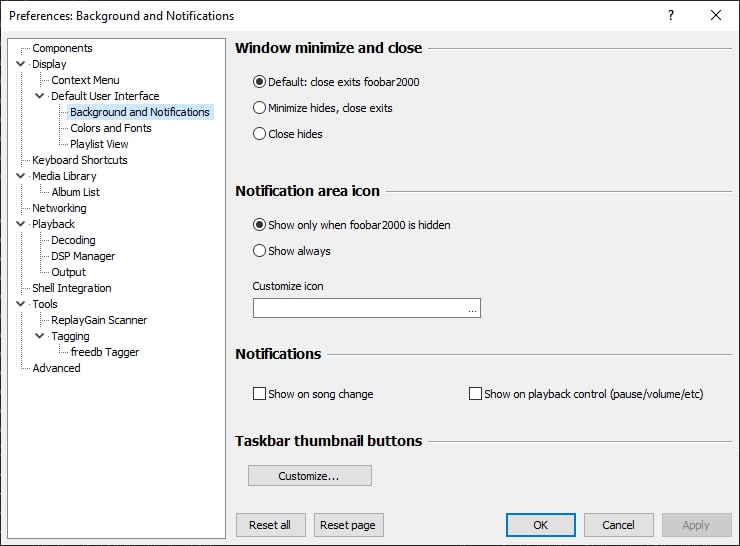Cancel the preferences dialog

click(x=618, y=525)
